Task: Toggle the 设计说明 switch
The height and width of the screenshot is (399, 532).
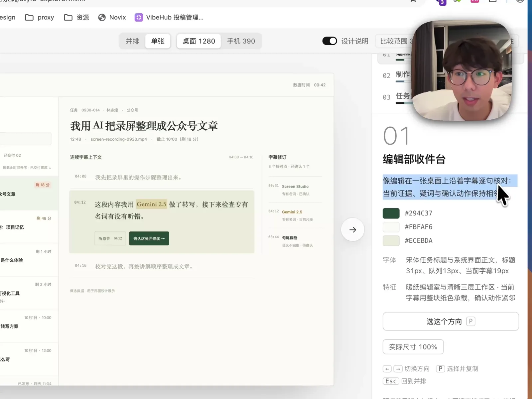Action: [330, 41]
